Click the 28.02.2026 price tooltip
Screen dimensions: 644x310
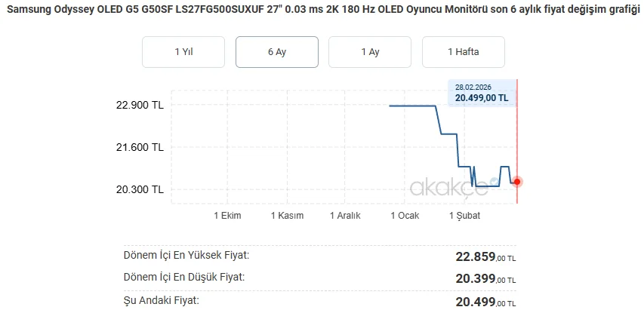tap(481, 92)
